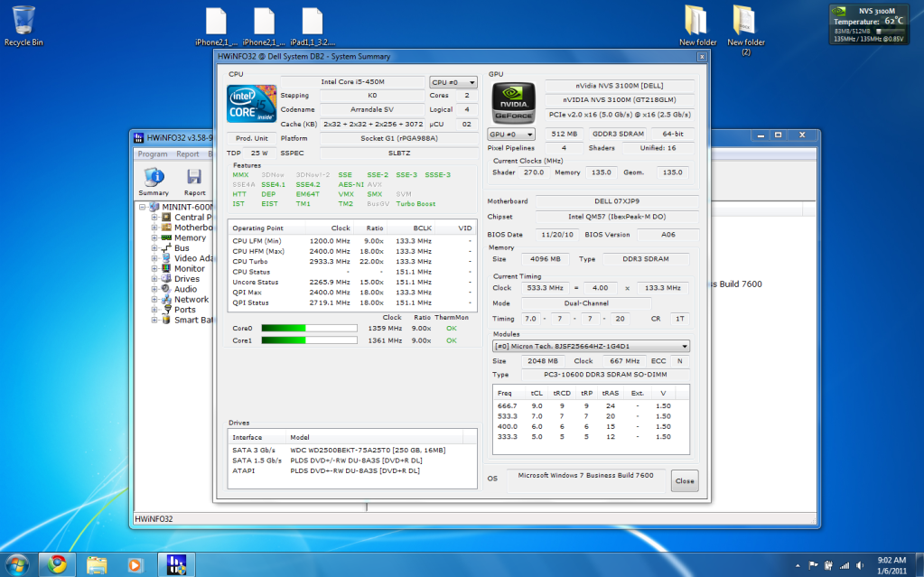Image resolution: width=924 pixels, height=577 pixels.
Task: Click the Dual-Channel memory mode value
Action: click(x=586, y=303)
